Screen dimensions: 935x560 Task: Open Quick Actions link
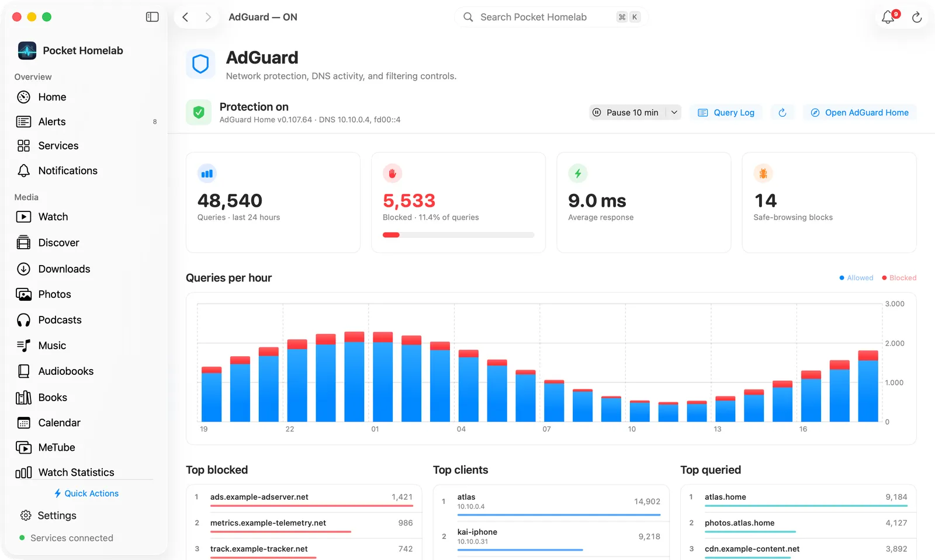coord(86,493)
